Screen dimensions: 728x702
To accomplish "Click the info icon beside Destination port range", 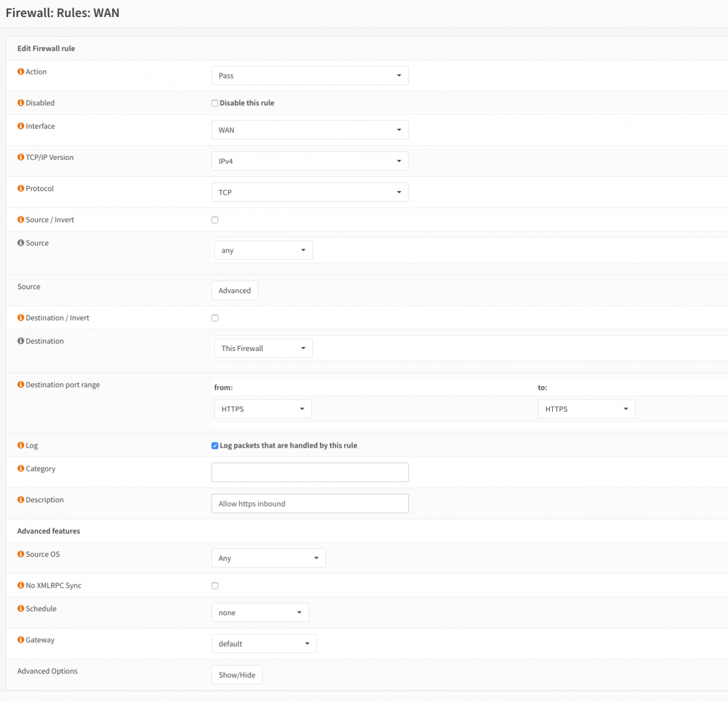I will tap(21, 385).
